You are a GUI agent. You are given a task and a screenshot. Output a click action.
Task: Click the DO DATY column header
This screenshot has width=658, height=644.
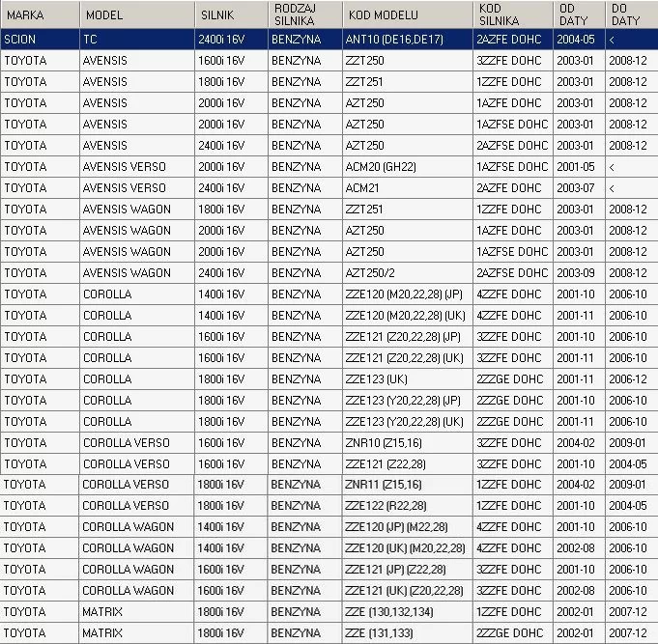coord(632,14)
